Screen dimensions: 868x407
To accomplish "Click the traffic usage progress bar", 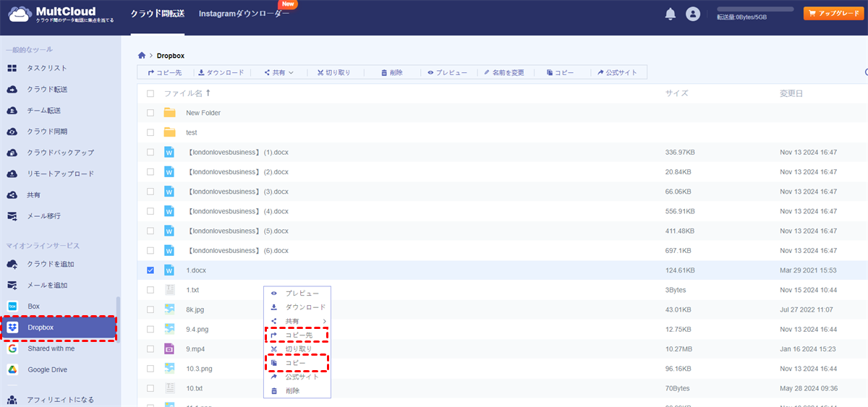I will pos(755,9).
